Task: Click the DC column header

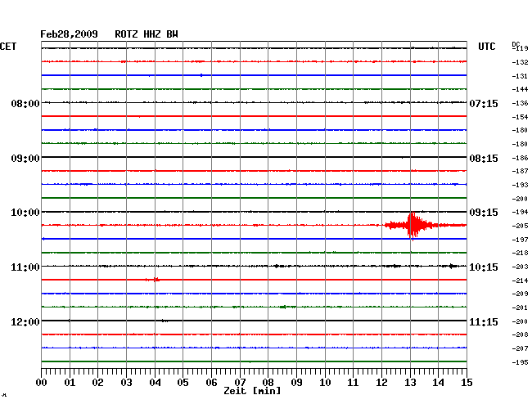Action: (516, 44)
